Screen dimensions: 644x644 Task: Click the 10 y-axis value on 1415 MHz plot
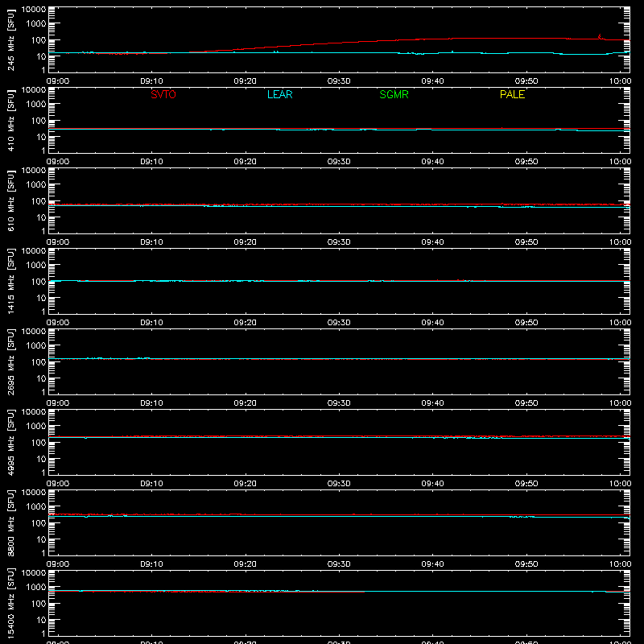(x=41, y=298)
